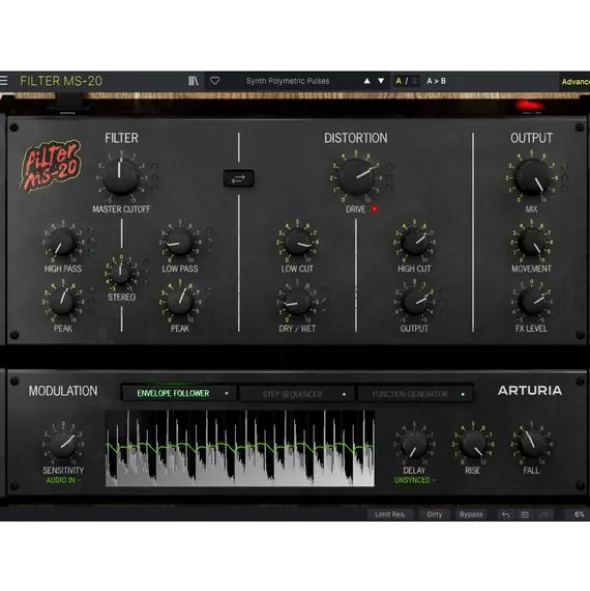Switch to the Function Generator tab
This screenshot has height=591, width=590.
pyautogui.click(x=415, y=394)
